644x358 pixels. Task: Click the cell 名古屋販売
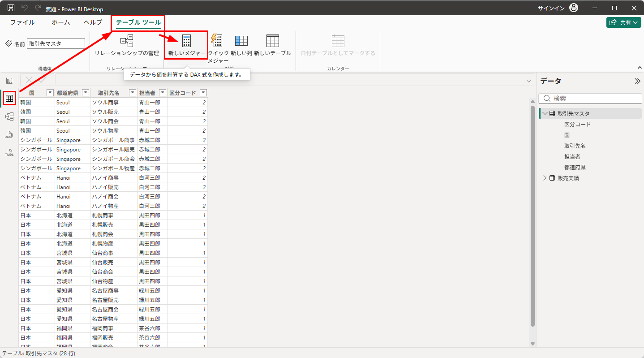tap(113, 300)
